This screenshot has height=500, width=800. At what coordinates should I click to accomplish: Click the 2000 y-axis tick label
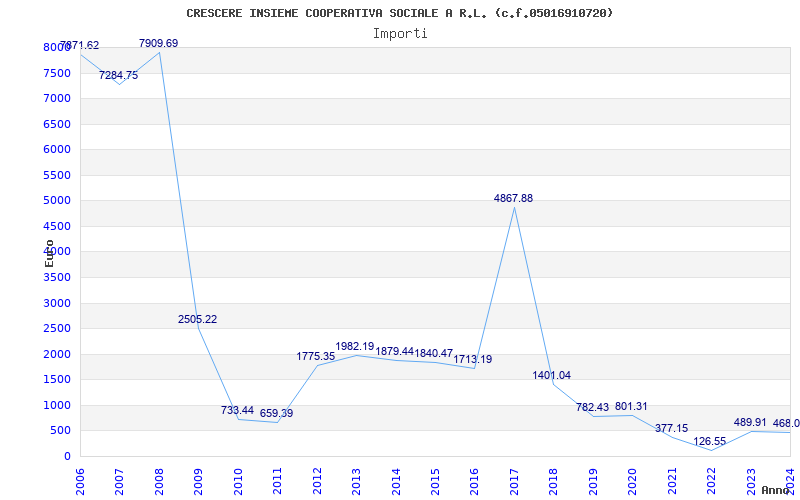click(x=57, y=354)
